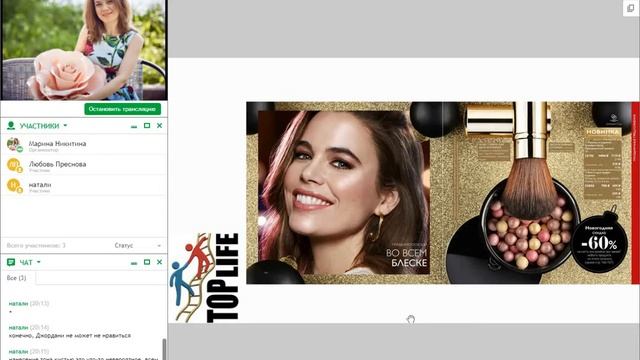This screenshot has width=640, height=360.
Task: Open the Статус dropdown
Action: [x=138, y=245]
